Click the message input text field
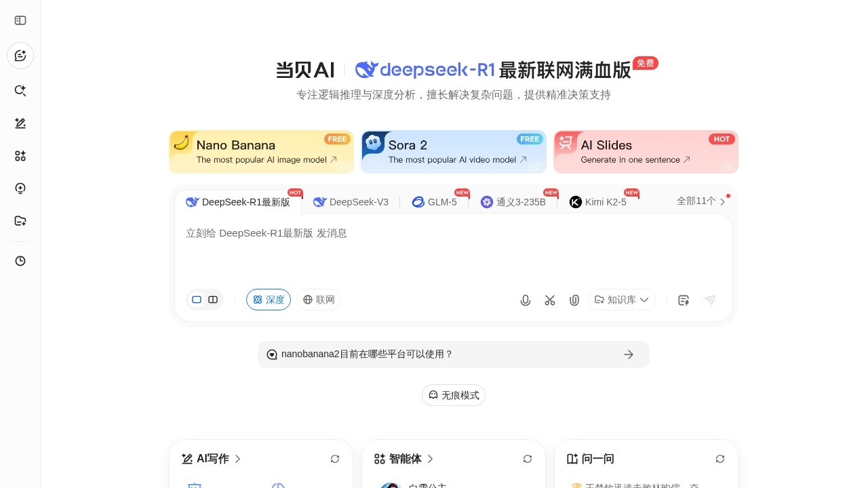The width and height of the screenshot is (868, 488). 453,251
